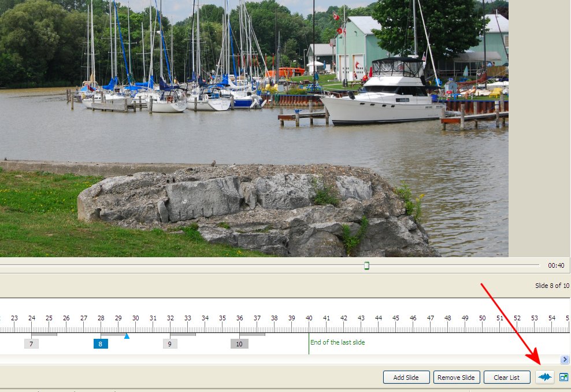The height and width of the screenshot is (392, 571).
Task: Click the detach timeline window icon
Action: pos(563,378)
